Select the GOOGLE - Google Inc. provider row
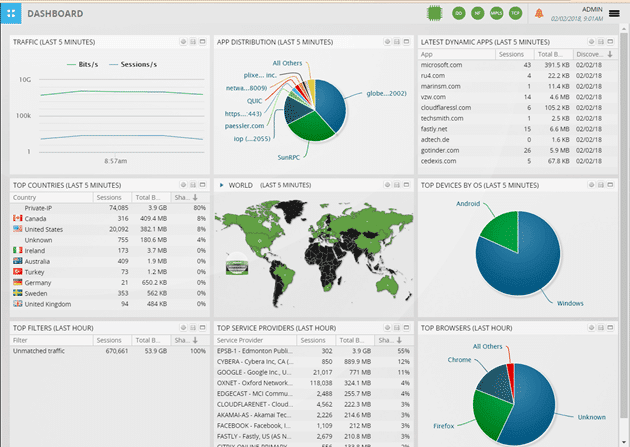 [x=313, y=372]
